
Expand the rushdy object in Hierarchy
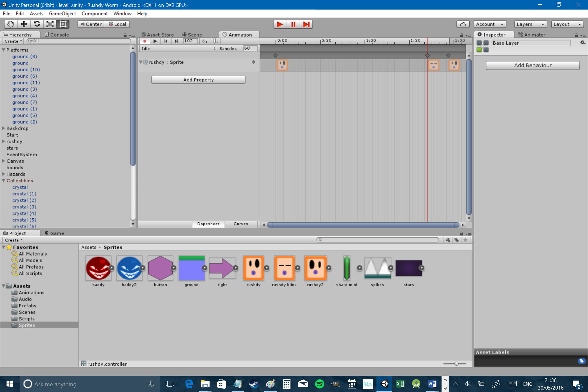pyautogui.click(x=3, y=141)
